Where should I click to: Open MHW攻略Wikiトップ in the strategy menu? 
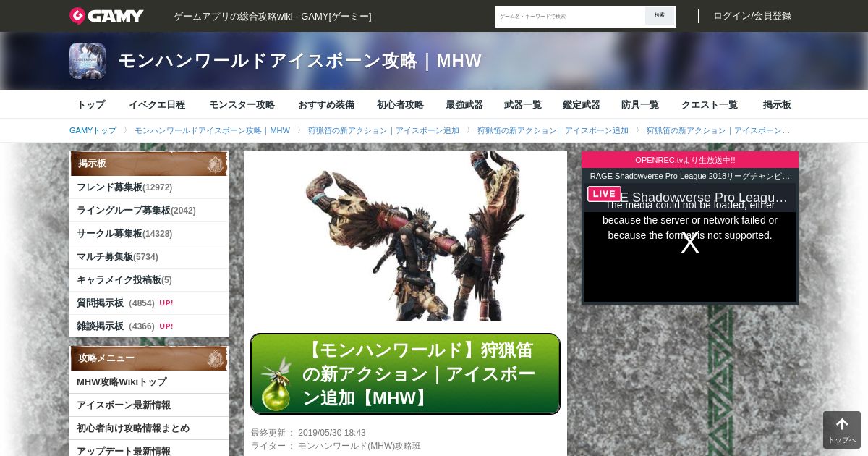click(x=149, y=382)
